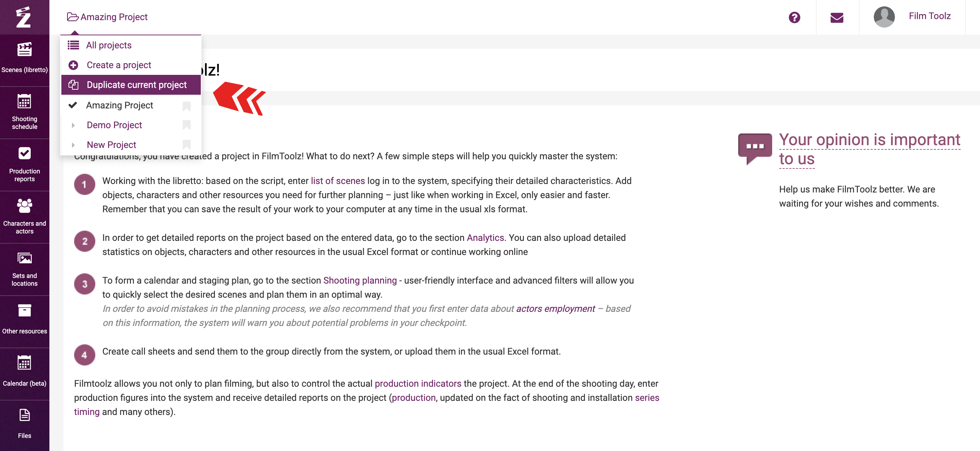The height and width of the screenshot is (451, 980).
Task: Open the Amazing Project dropdown in header
Action: pyautogui.click(x=107, y=17)
